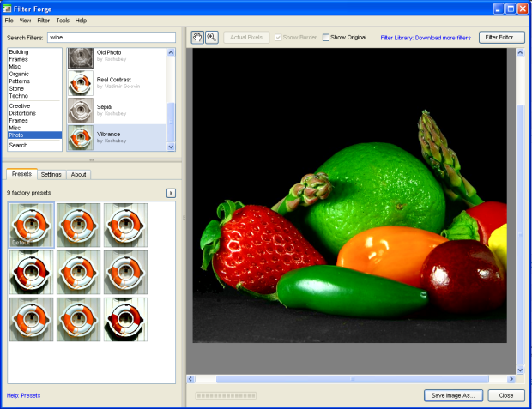
Task: Toggle Show Original checkbox
Action: click(326, 38)
